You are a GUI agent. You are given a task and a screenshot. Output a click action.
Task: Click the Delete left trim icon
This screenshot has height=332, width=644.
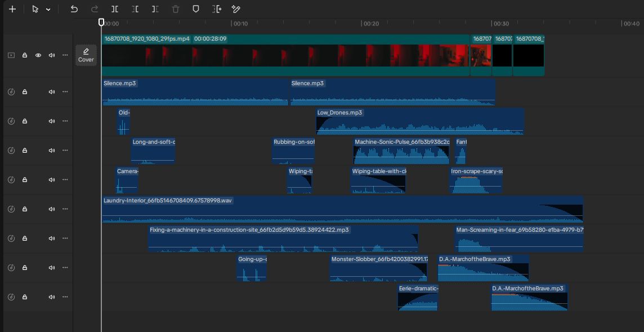(135, 9)
